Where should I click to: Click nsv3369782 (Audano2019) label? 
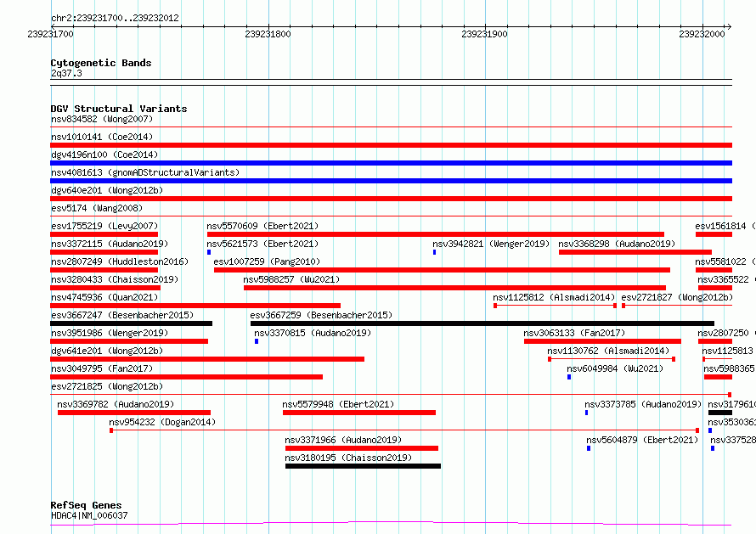[x=116, y=404]
